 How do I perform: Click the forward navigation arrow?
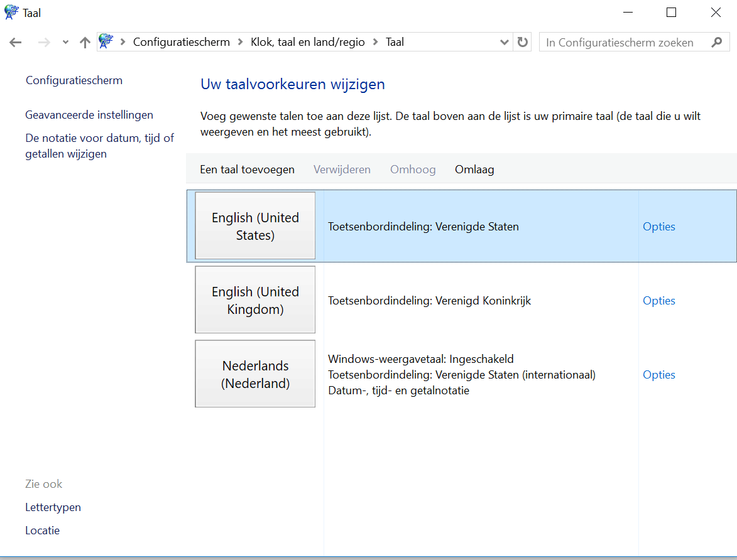(x=44, y=43)
